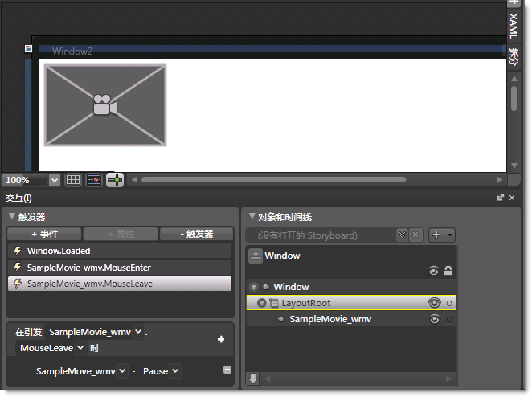
Task: Click the window icon beside Window2
Action: click(28, 49)
